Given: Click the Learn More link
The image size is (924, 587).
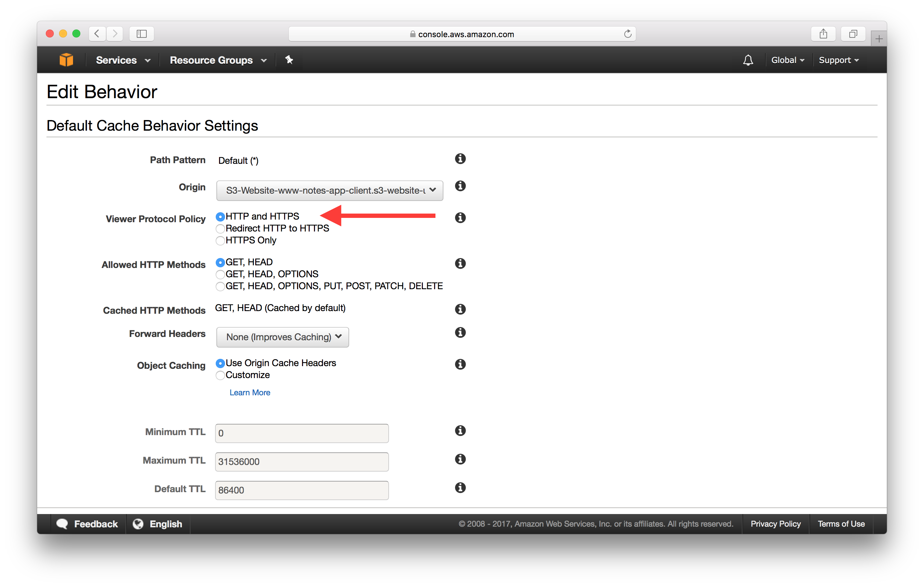Looking at the screenshot, I should [251, 392].
